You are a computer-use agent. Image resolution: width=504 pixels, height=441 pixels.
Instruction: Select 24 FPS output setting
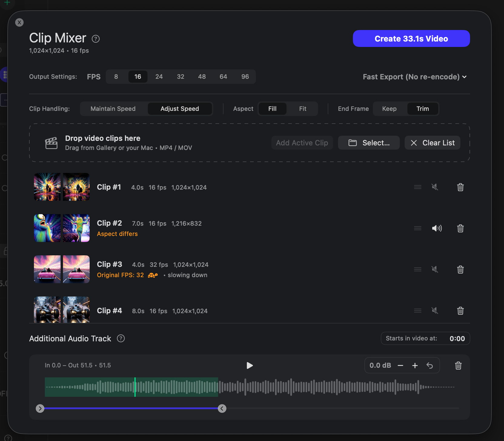click(x=159, y=77)
